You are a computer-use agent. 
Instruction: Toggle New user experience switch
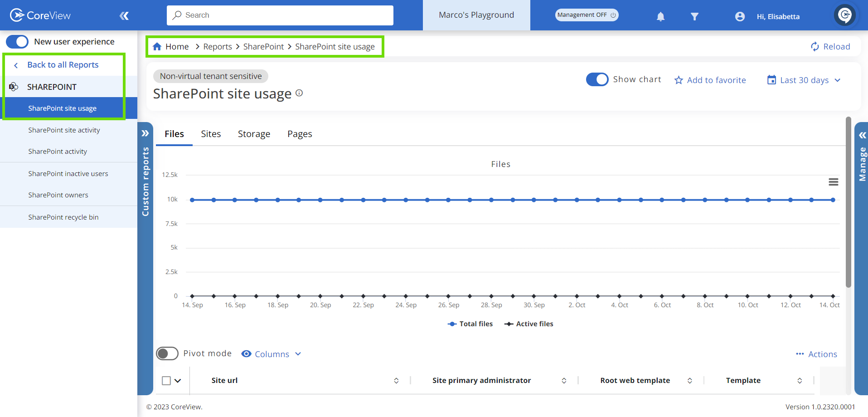[x=17, y=42]
